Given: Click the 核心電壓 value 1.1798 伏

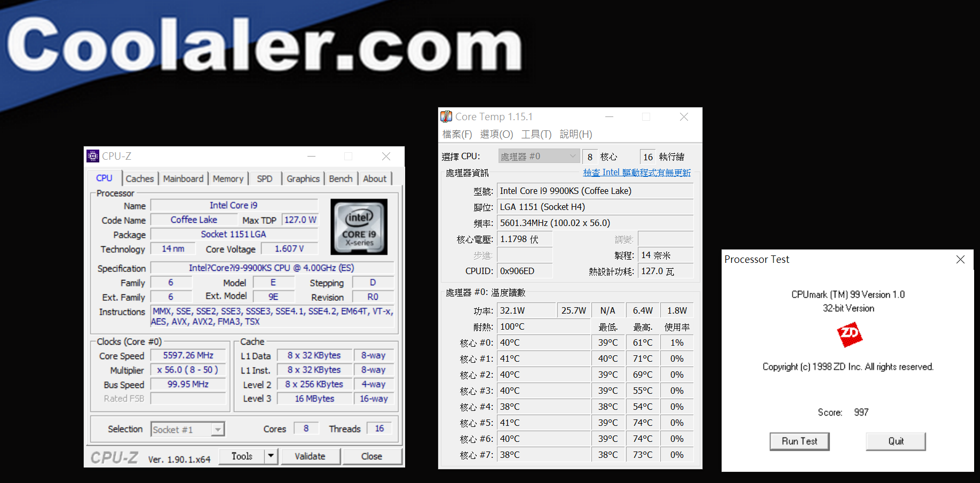Looking at the screenshot, I should pyautogui.click(x=524, y=239).
